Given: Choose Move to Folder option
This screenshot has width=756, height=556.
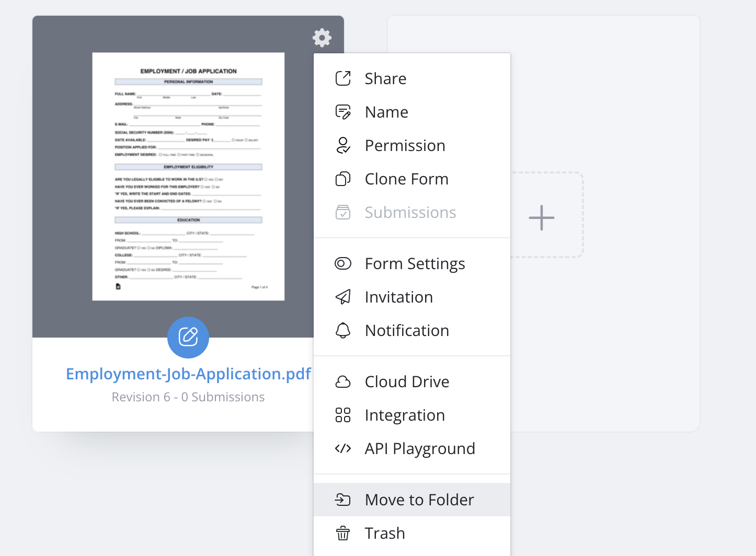Looking at the screenshot, I should (x=419, y=500).
